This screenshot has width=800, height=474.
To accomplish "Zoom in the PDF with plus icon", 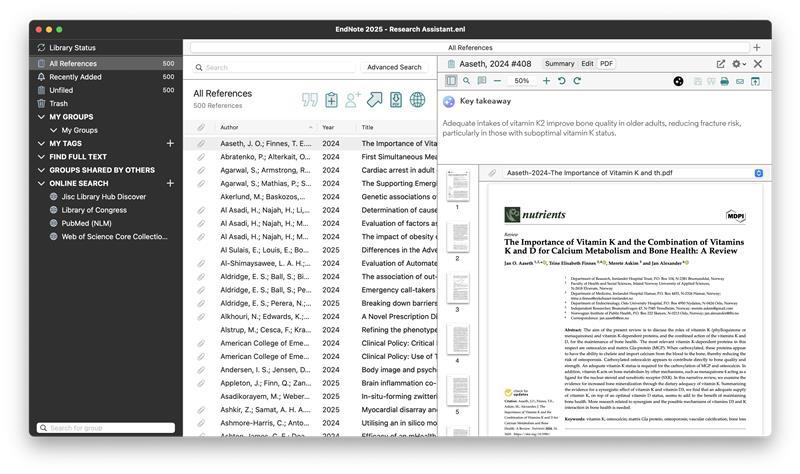I will [x=546, y=81].
